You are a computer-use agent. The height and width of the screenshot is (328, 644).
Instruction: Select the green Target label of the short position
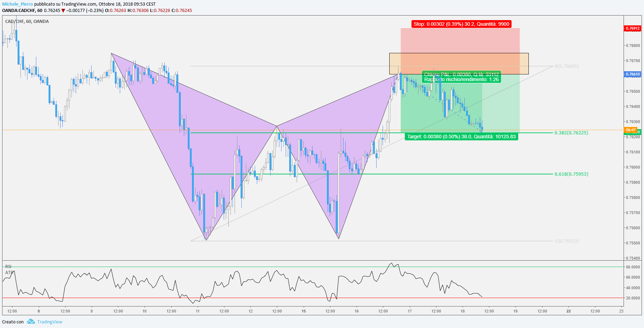(462, 136)
